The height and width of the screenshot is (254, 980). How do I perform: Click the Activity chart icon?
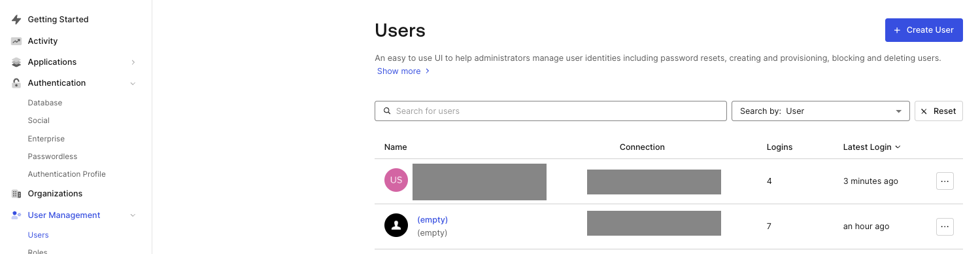coord(16,41)
